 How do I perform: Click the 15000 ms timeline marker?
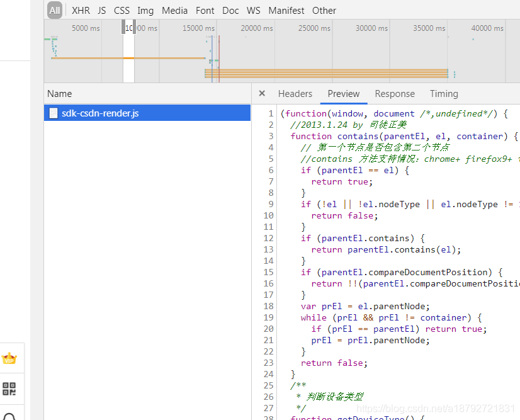pos(199,28)
